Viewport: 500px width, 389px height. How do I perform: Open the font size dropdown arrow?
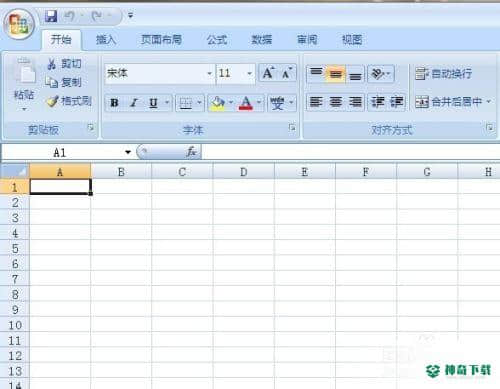tap(249, 73)
